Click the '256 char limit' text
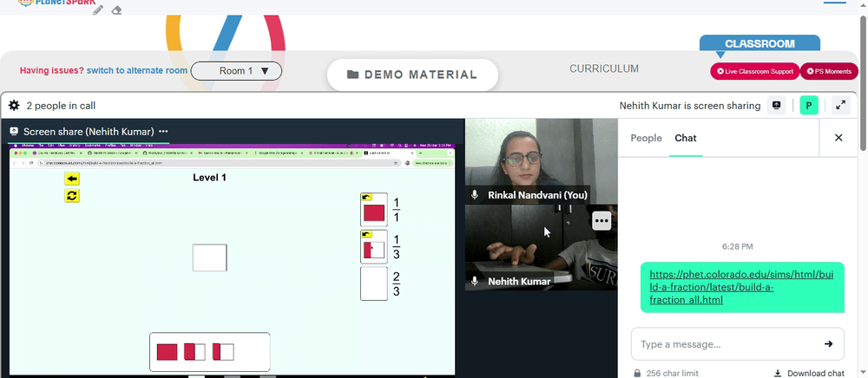This screenshot has height=378, width=868. [x=672, y=373]
